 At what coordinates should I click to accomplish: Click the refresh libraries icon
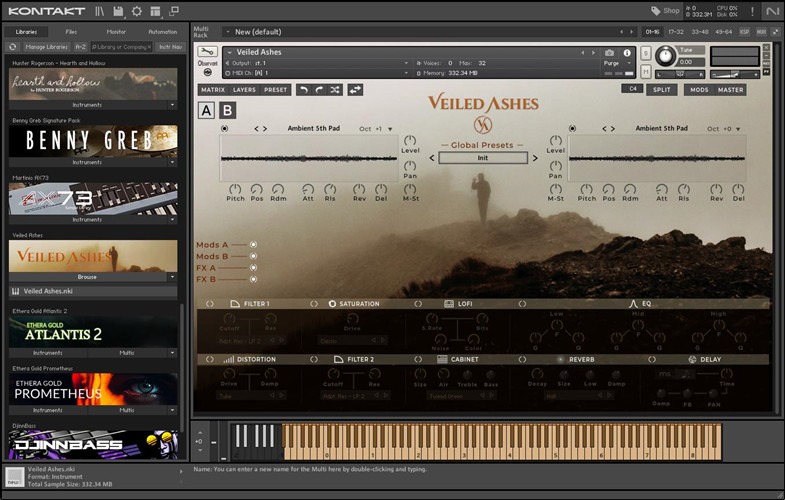point(13,47)
